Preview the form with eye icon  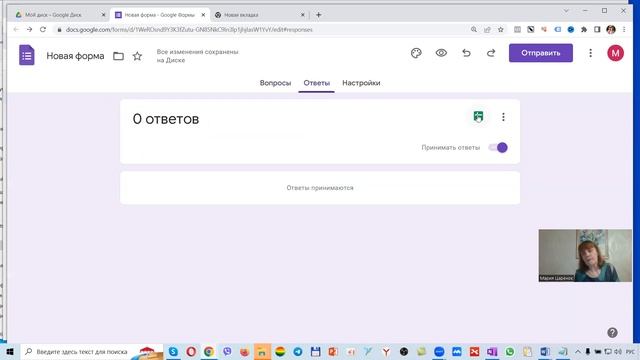[441, 53]
